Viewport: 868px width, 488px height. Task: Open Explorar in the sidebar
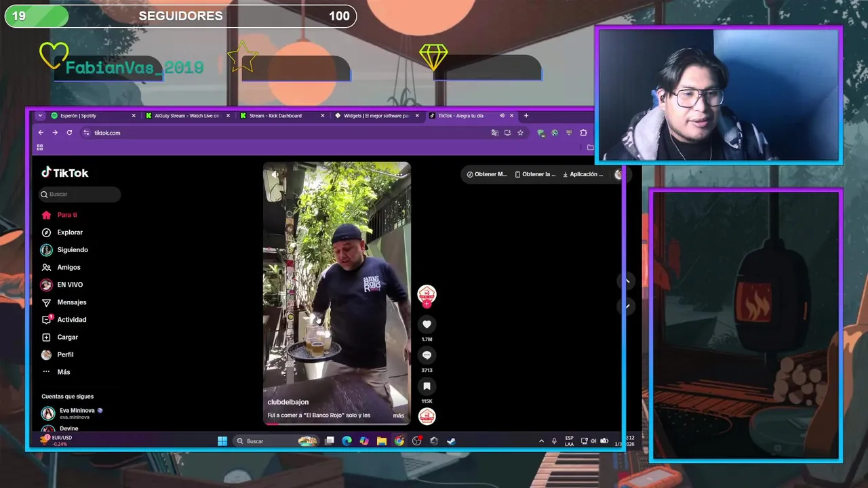coord(62,232)
